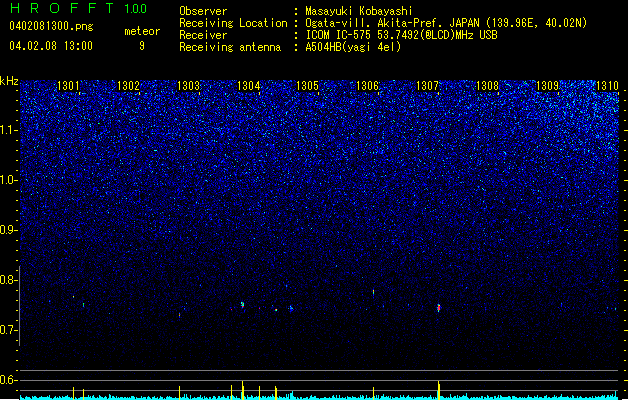Select the Receiving Location label
629x400 pixels.
pyautogui.click(x=233, y=23)
